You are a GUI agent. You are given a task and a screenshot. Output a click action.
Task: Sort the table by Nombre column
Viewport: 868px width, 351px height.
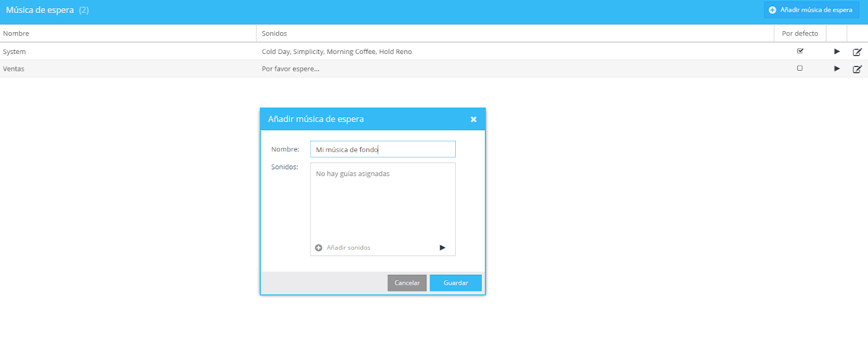coord(16,33)
